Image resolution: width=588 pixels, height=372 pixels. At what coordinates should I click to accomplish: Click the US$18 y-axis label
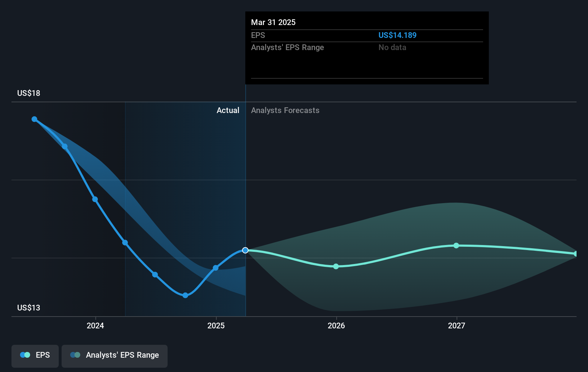pyautogui.click(x=29, y=93)
